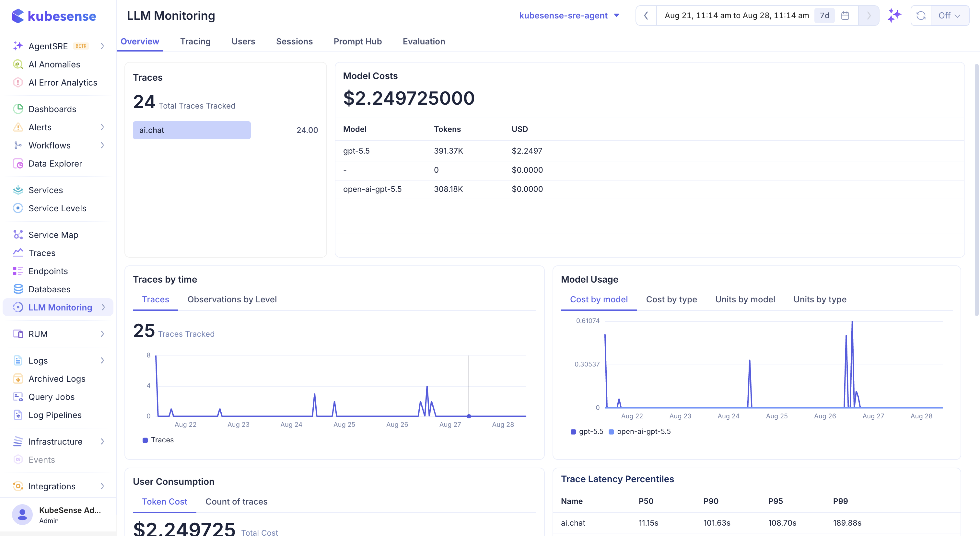Go to the next time range
The width and height of the screenshot is (980, 536).
point(869,16)
